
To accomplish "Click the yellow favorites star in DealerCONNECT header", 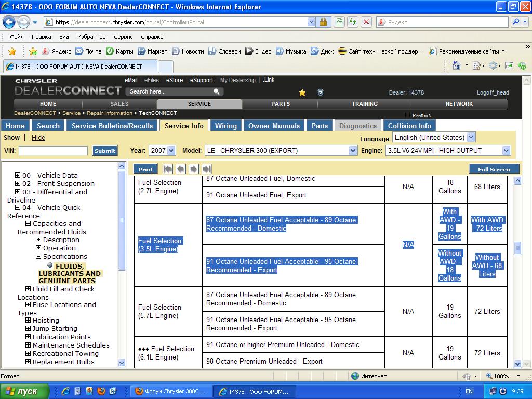I will [302, 92].
